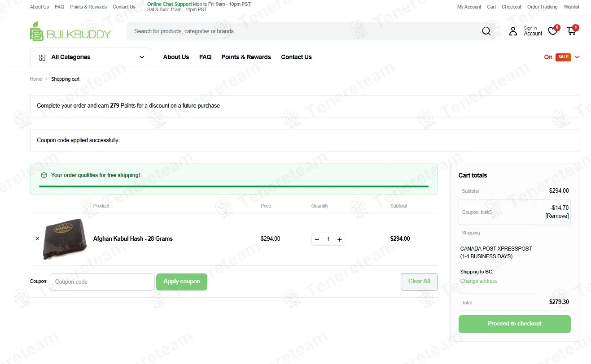Remove Afghan Kabul Hash from cart
Viewport: 591px width, 364px height.
tap(37, 239)
